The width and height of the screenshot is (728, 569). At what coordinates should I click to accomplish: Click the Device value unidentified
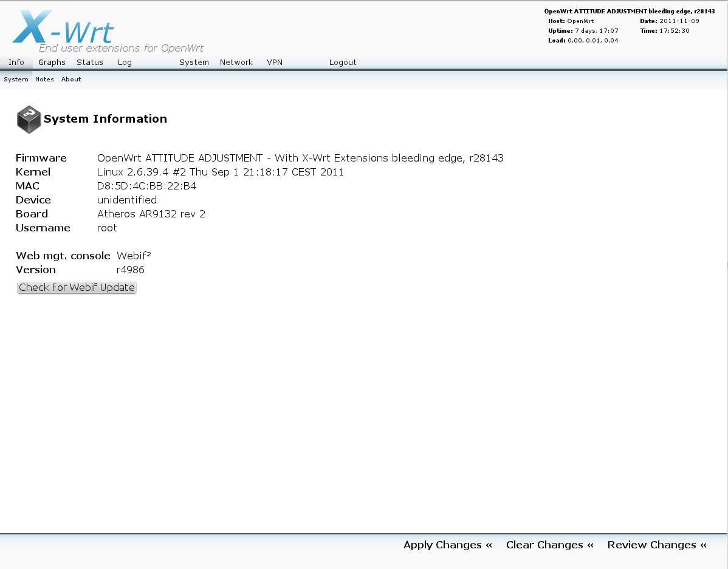coord(127,200)
